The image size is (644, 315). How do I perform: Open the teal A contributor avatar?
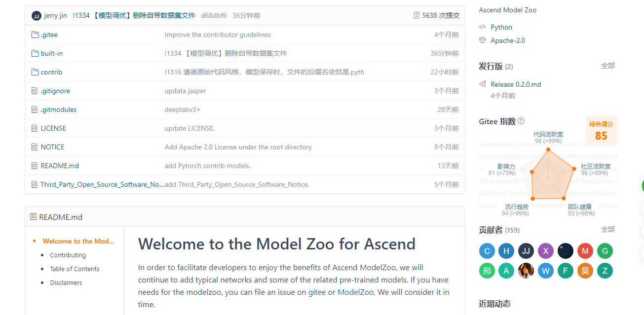[506, 271]
